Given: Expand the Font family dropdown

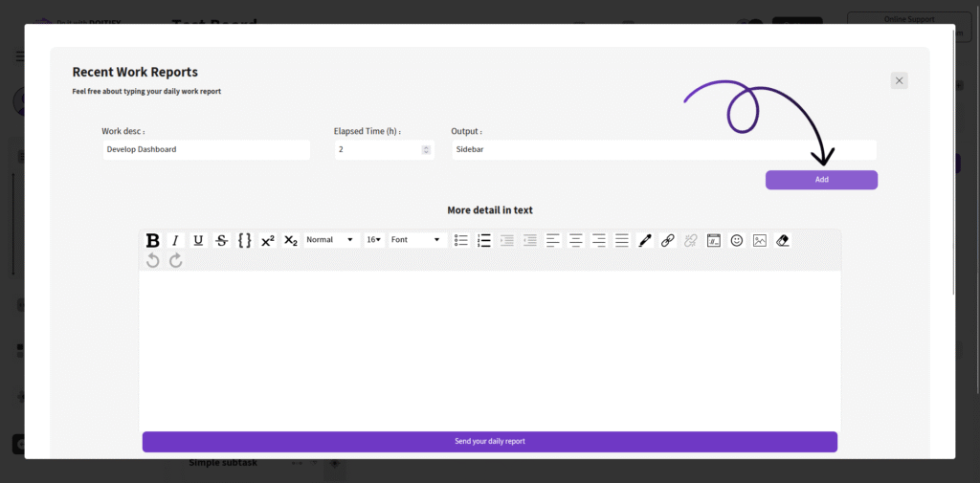Looking at the screenshot, I should (416, 240).
